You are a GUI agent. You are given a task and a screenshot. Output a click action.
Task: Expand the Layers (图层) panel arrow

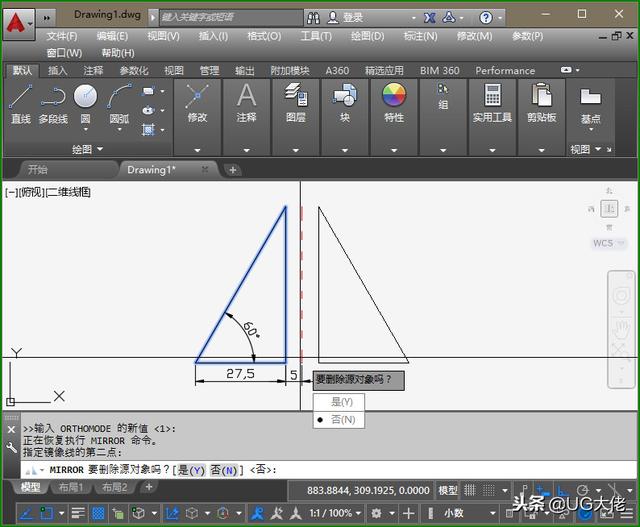click(x=296, y=150)
